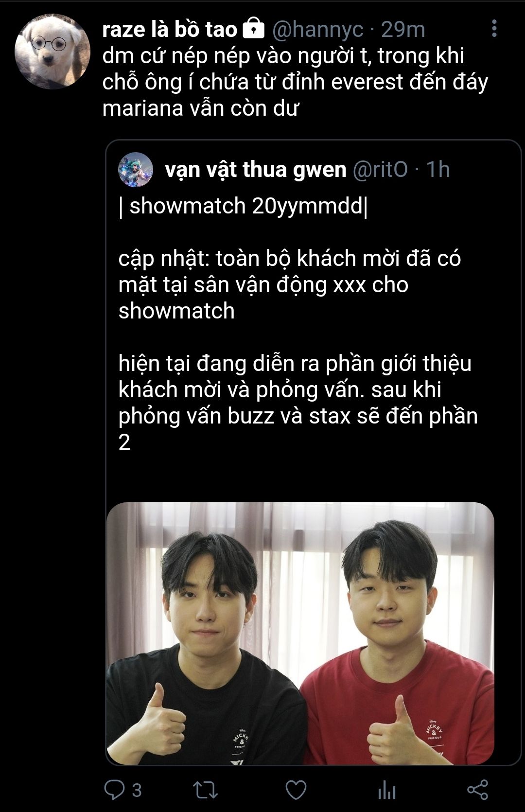Tap the @ritO handle
Viewport: 525px width, 812px height.
[x=380, y=170]
